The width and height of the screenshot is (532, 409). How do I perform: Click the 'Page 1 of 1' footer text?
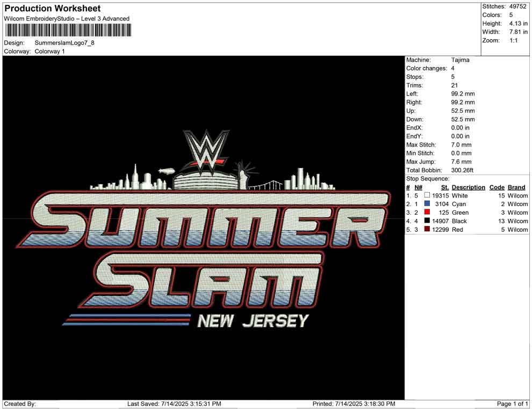point(512,404)
